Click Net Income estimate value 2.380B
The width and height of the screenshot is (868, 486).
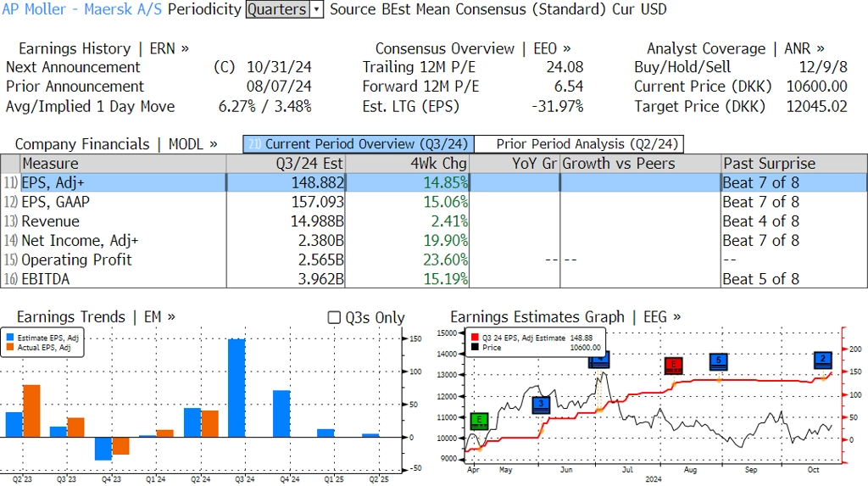tap(321, 241)
